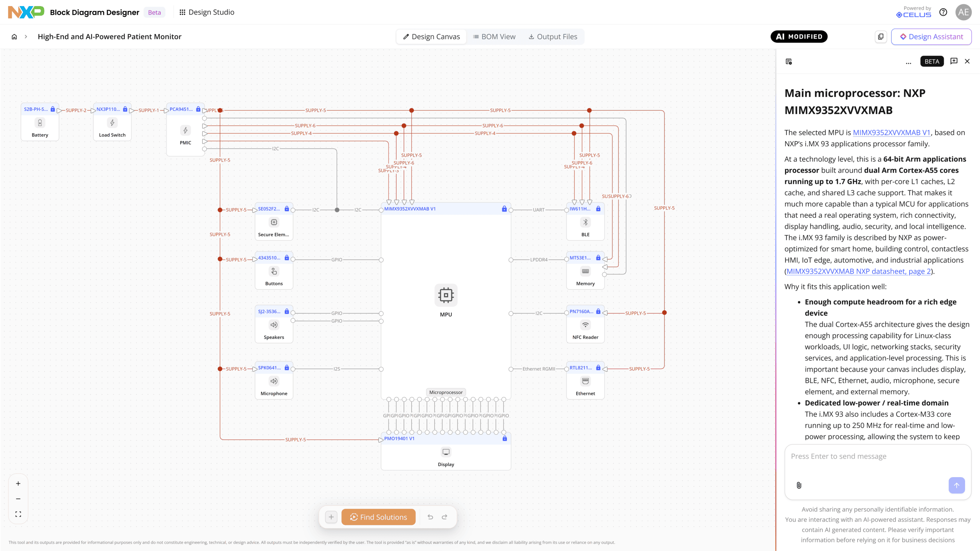Undo the last canvas action
Screen dimensions: 980x551
coord(430,517)
